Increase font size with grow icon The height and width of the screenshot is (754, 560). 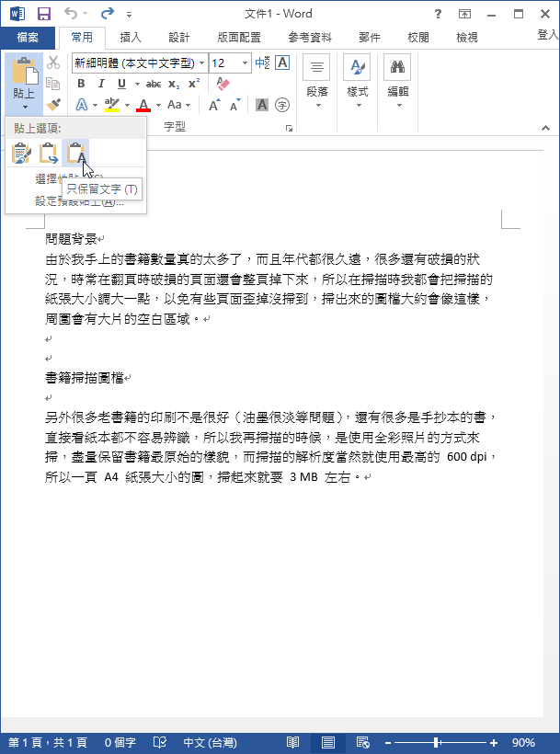pos(214,105)
